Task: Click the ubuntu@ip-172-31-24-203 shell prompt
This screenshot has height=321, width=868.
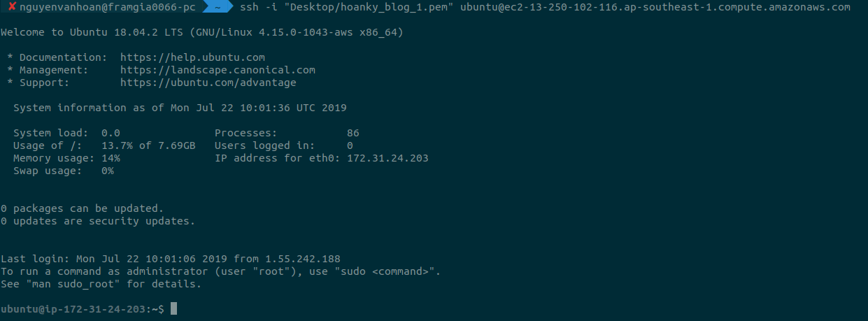Action: (82, 309)
